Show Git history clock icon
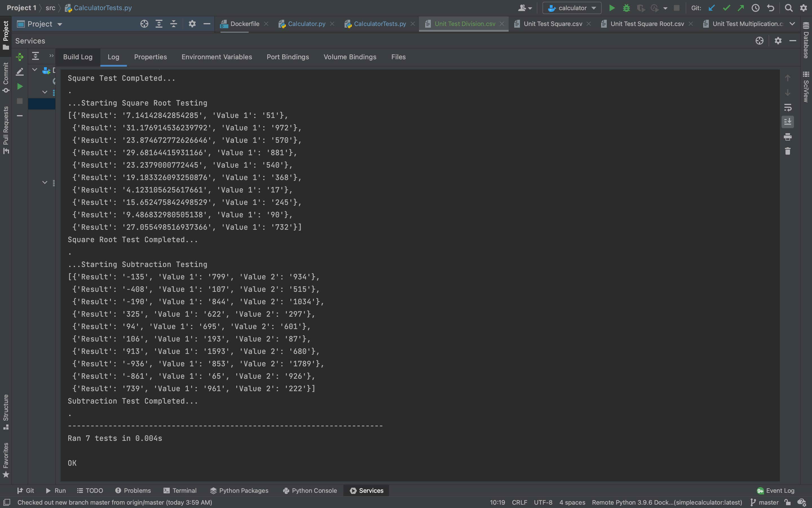 click(x=755, y=8)
